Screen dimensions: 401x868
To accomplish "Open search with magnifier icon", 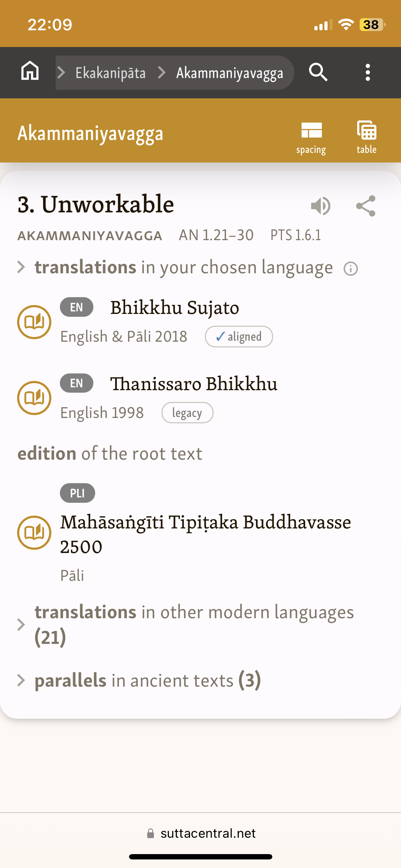I will click(318, 72).
